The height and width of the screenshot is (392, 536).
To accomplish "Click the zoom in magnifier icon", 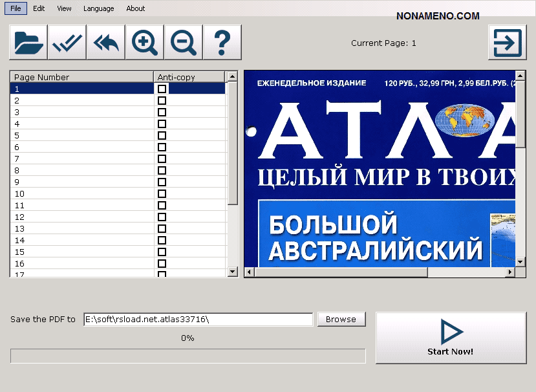I will [145, 43].
